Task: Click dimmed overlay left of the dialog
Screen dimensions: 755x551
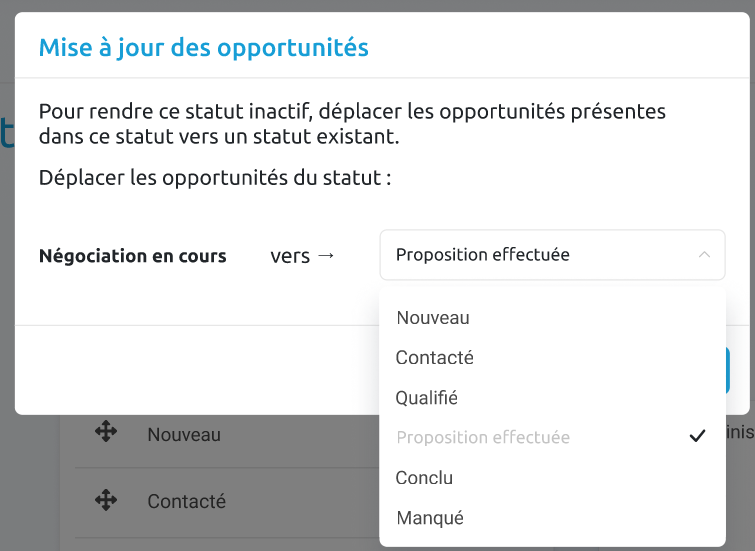Action: coord(7,289)
